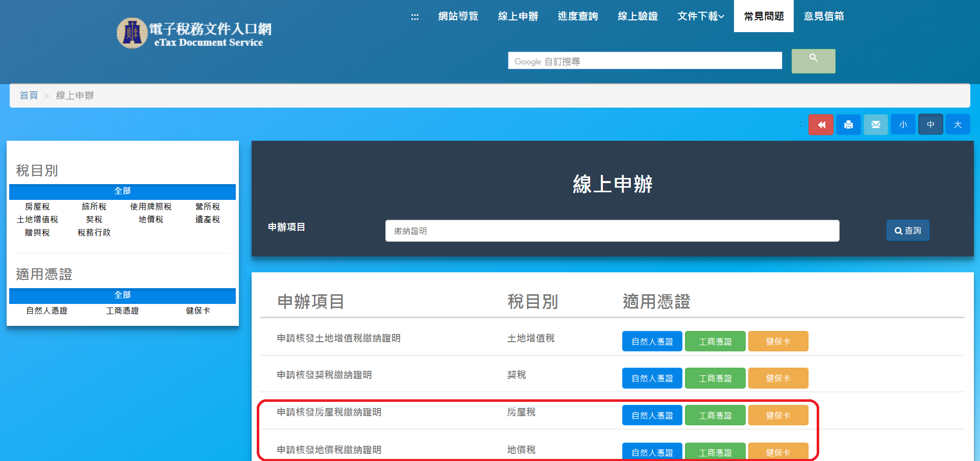Image resolution: width=980 pixels, height=461 pixels.
Task: Click the printer icon button
Action: click(x=848, y=125)
